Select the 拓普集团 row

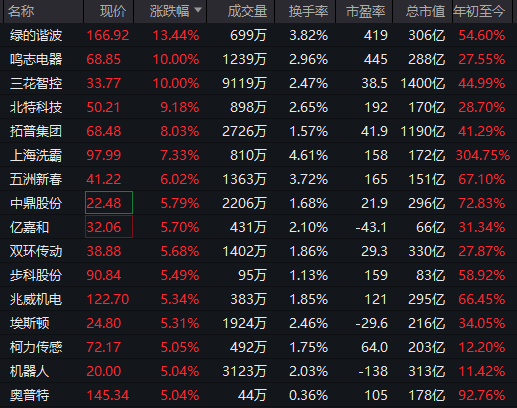pos(258,131)
